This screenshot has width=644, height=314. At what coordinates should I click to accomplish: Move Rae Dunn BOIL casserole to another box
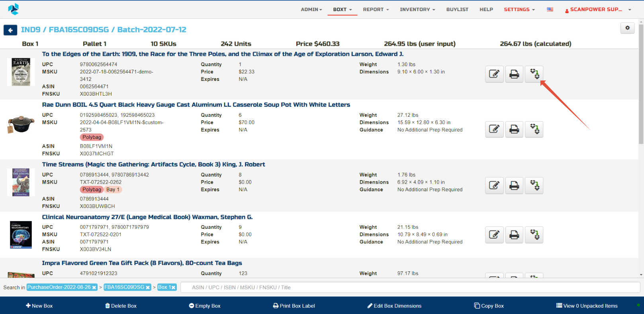pyautogui.click(x=534, y=129)
